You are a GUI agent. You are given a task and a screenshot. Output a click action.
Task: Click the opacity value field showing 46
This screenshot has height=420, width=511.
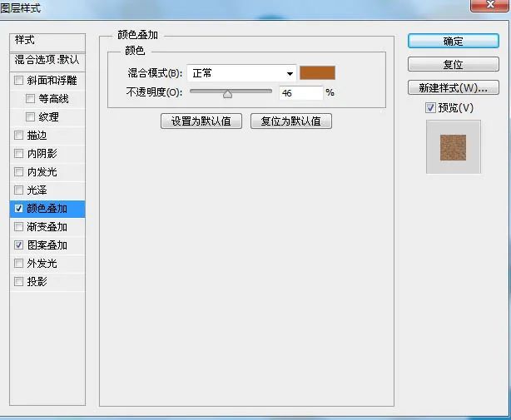[x=300, y=93]
